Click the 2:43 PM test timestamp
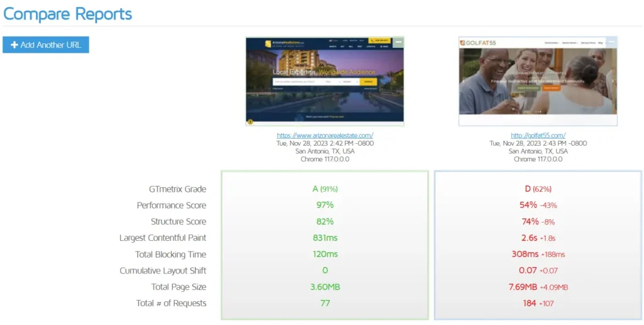This screenshot has height=325, width=644. [538, 143]
